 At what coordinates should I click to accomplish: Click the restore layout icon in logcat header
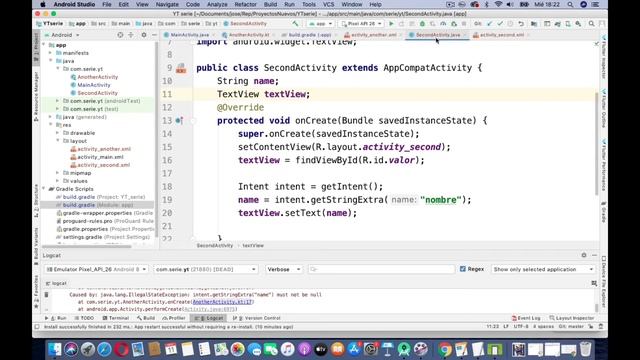pos(594,283)
